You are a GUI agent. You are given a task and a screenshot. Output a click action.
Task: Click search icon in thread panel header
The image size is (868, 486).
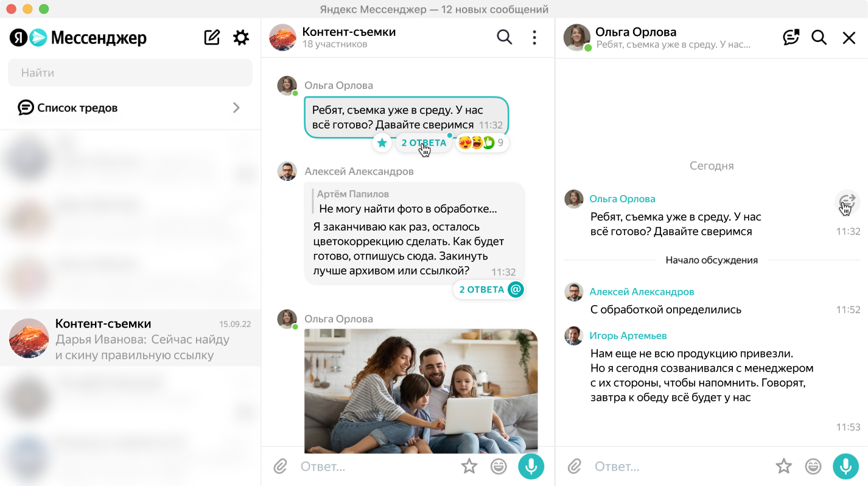pyautogui.click(x=819, y=38)
